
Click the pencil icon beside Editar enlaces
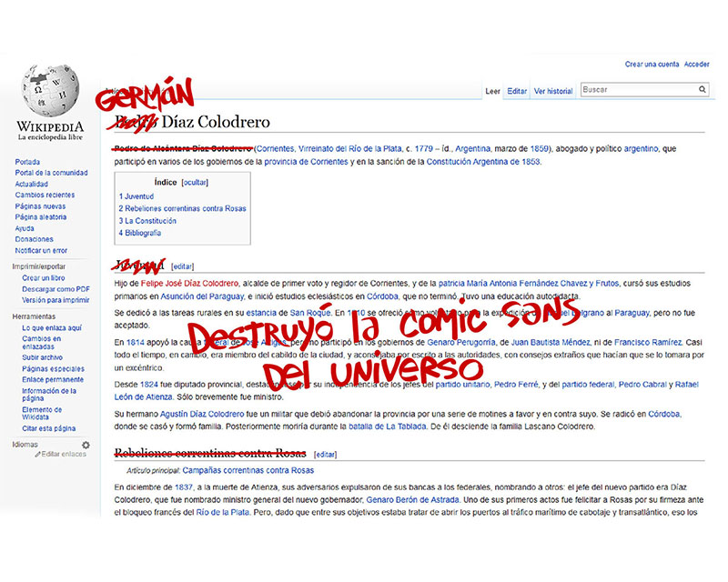click(x=38, y=454)
